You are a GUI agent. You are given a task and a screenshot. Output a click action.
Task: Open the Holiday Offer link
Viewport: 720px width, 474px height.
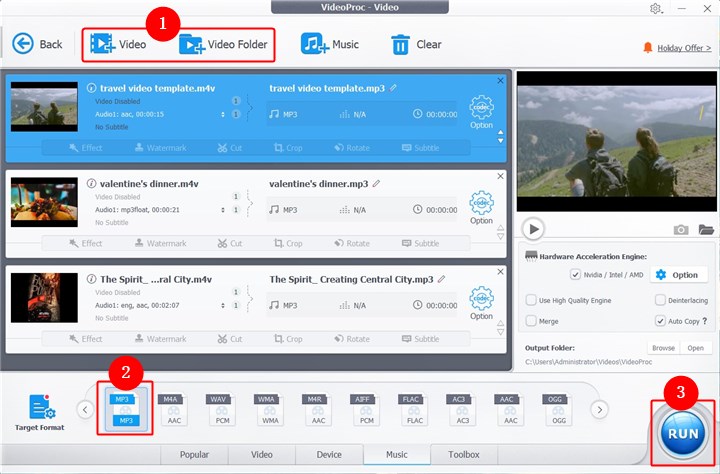pos(684,48)
